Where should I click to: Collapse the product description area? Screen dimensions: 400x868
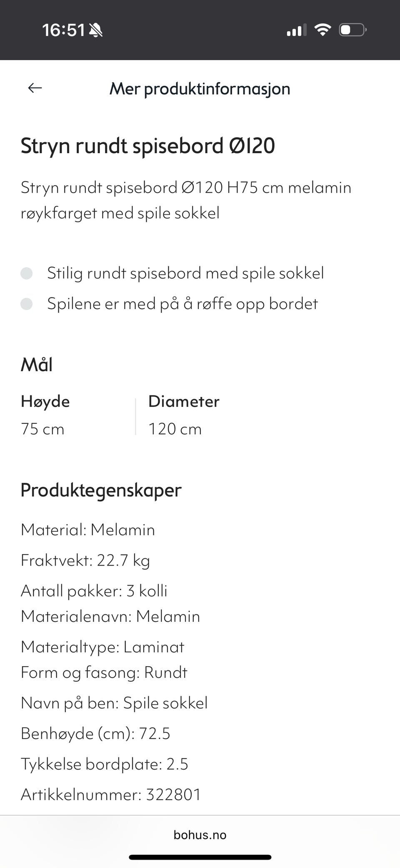tap(186, 200)
